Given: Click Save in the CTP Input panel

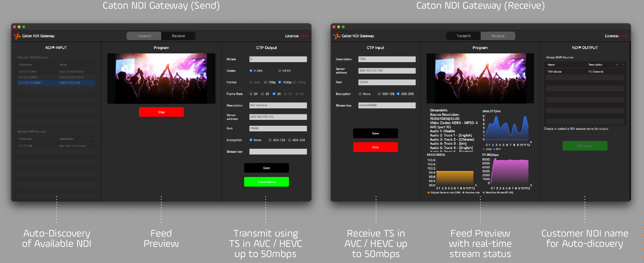Looking at the screenshot, I should pos(375,133).
